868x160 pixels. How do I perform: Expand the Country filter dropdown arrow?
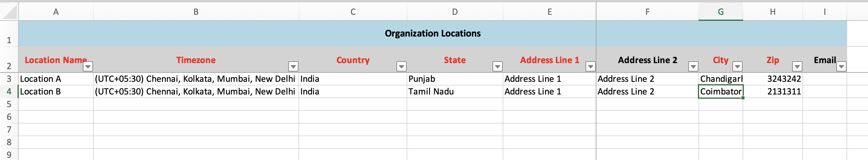coord(401,66)
